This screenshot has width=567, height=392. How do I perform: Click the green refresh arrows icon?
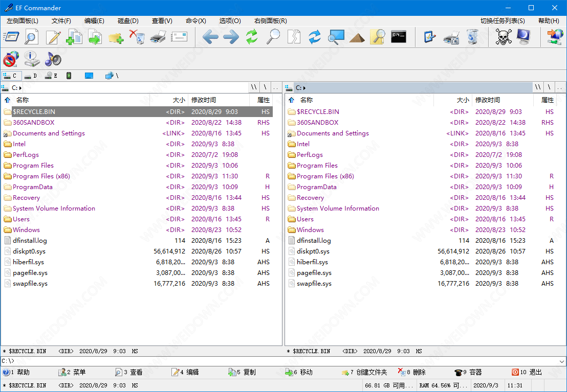pos(252,37)
